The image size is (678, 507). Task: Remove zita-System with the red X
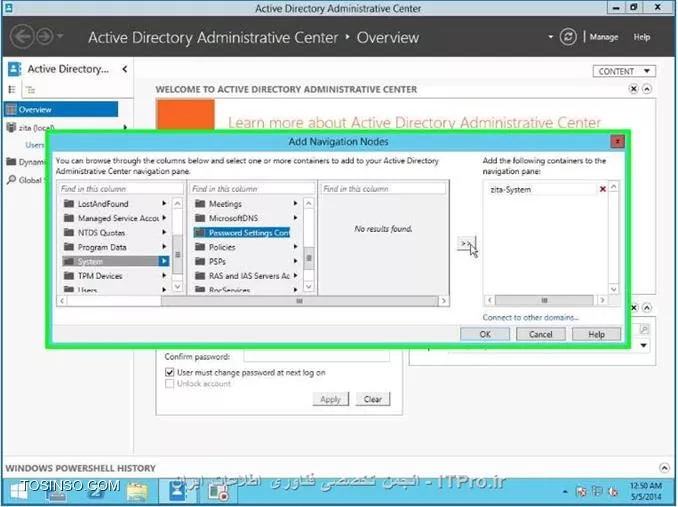tap(602, 189)
